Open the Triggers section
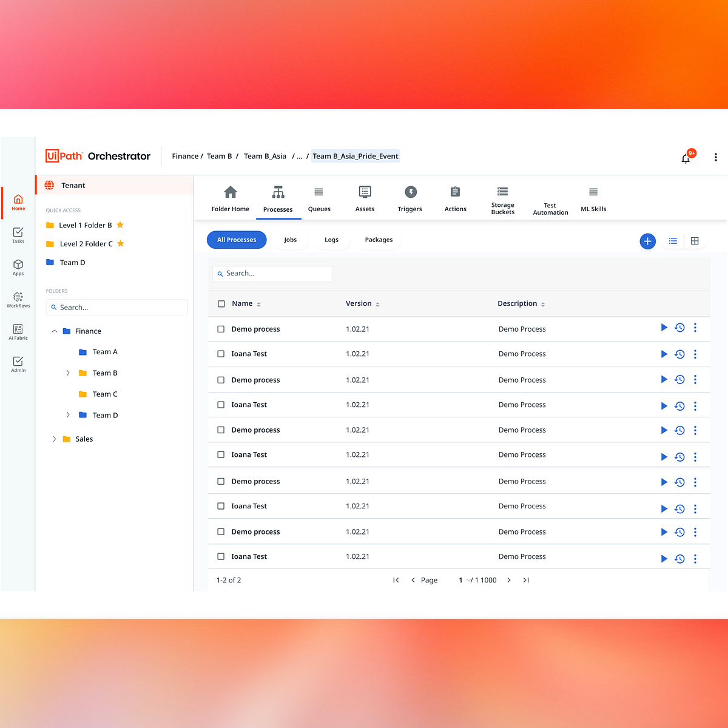 (409, 199)
